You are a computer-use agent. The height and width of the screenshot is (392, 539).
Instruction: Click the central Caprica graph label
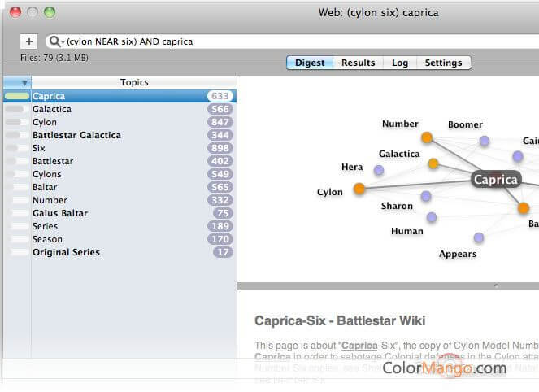point(496,180)
